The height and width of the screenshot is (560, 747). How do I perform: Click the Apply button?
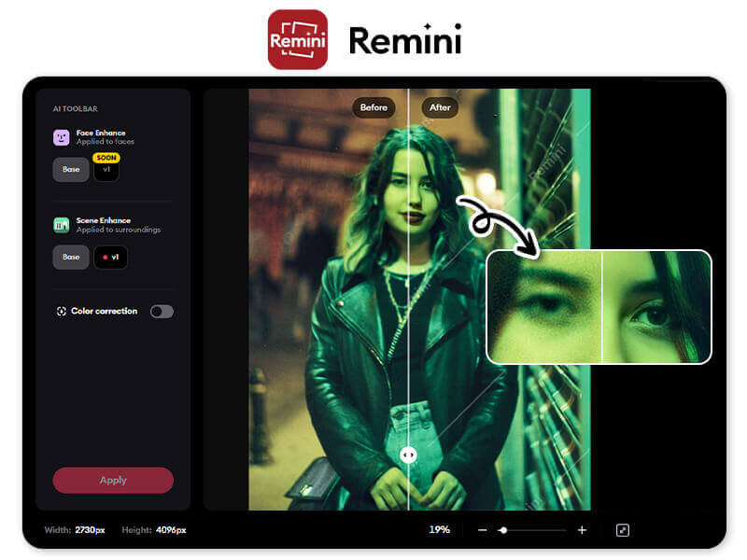[x=112, y=480]
